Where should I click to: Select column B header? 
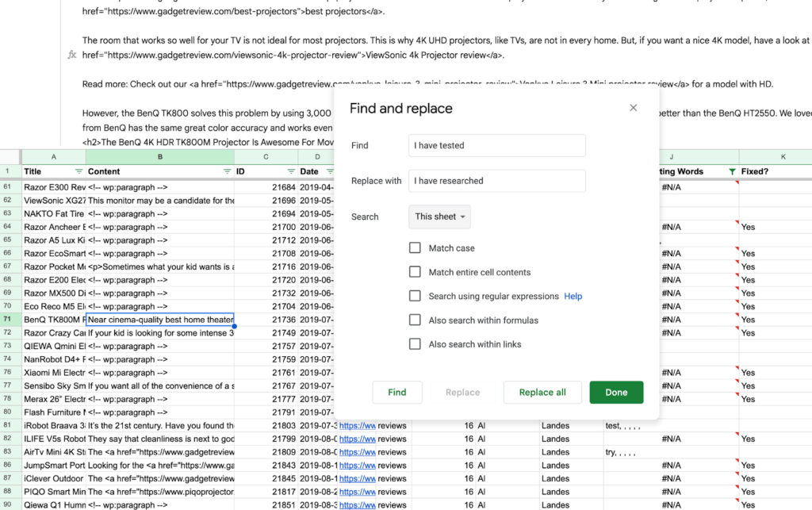click(160, 157)
